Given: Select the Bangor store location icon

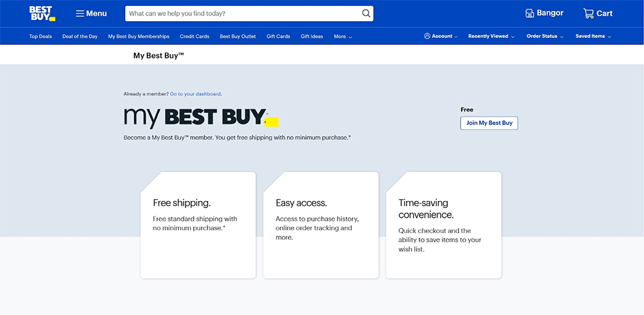Looking at the screenshot, I should tap(529, 14).
